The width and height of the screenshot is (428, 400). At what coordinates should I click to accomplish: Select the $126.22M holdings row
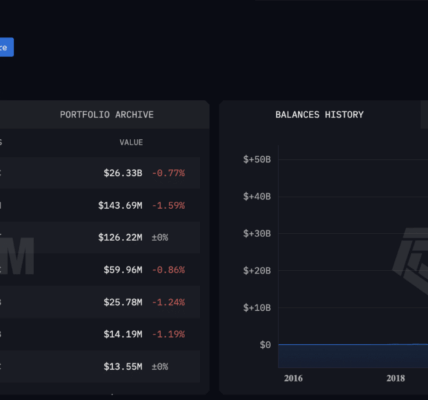tap(99, 238)
